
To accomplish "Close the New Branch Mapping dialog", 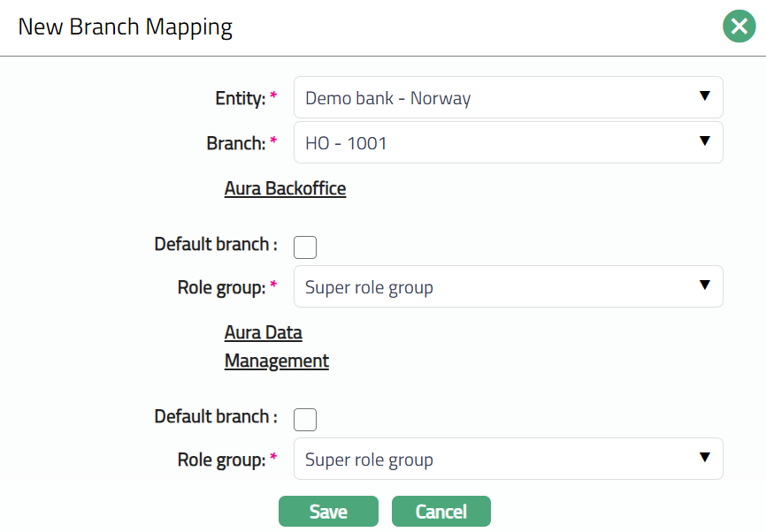I will 739,27.
